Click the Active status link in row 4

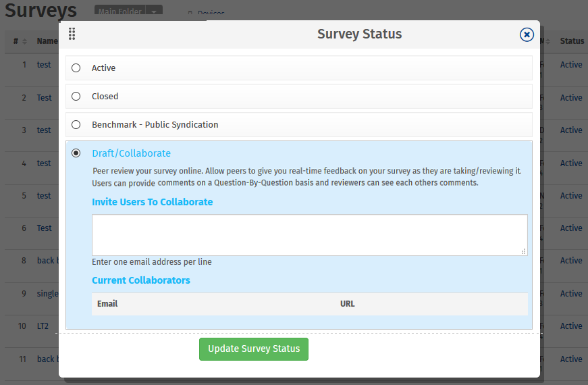click(571, 163)
